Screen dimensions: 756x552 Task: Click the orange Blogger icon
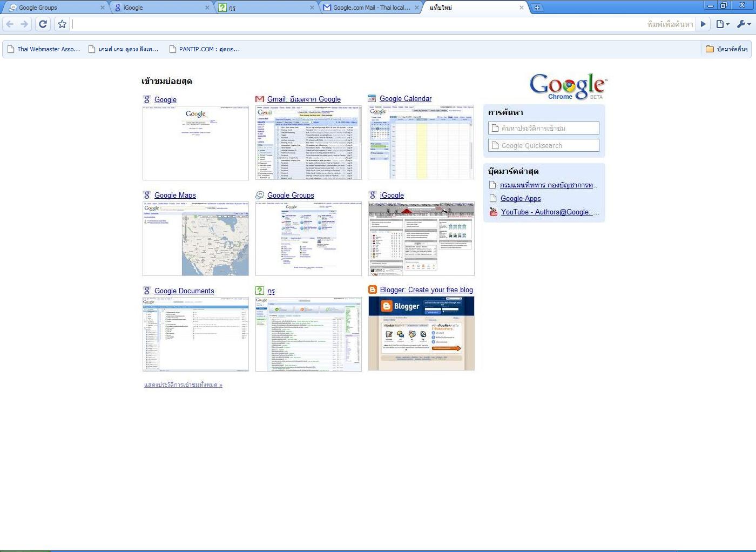(373, 290)
